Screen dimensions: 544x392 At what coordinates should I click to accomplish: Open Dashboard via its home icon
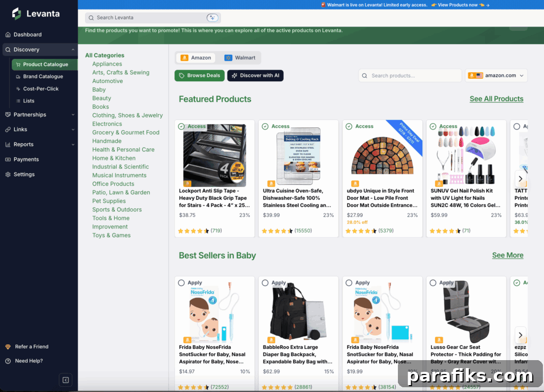(x=8, y=35)
